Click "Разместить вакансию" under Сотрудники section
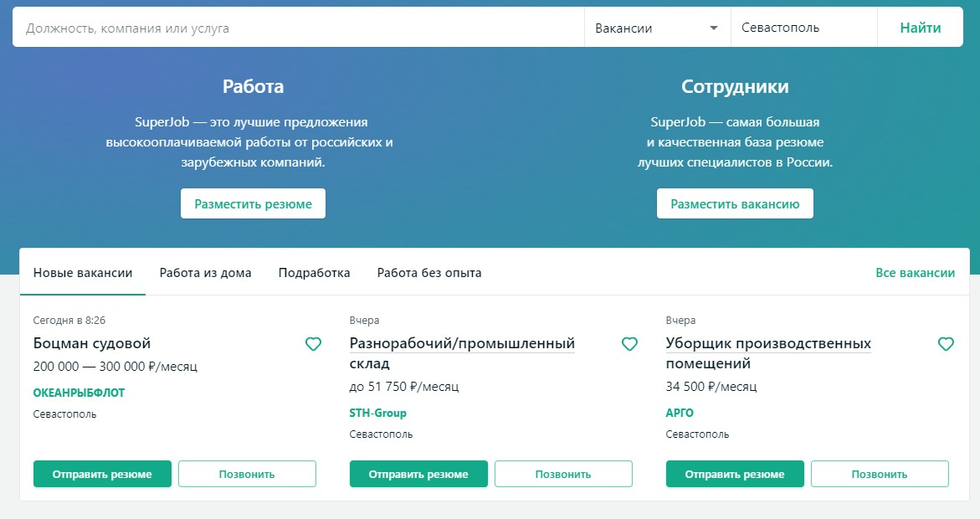This screenshot has height=519, width=980. coord(735,203)
